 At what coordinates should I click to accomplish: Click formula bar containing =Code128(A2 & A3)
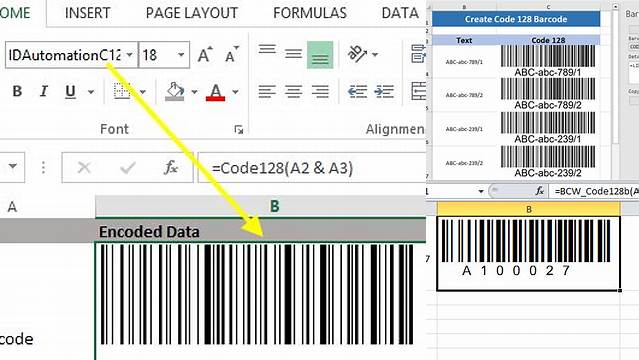[x=312, y=168]
